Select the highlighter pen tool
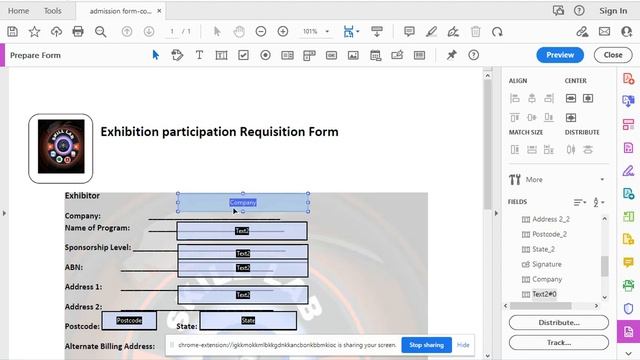This screenshot has height=360, width=640. click(x=431, y=31)
